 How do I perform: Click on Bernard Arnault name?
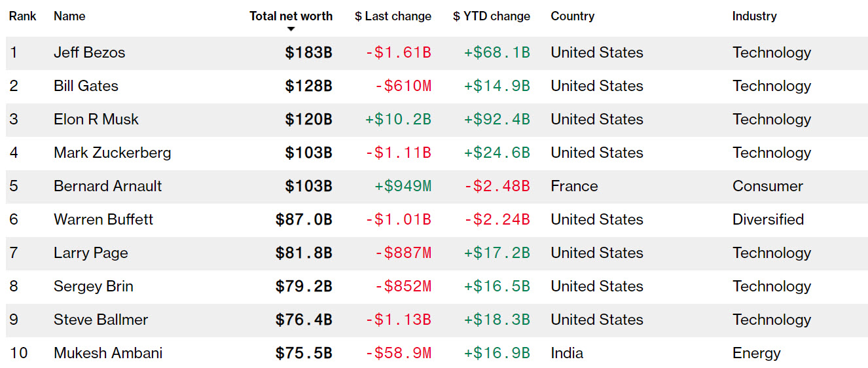pos(107,186)
